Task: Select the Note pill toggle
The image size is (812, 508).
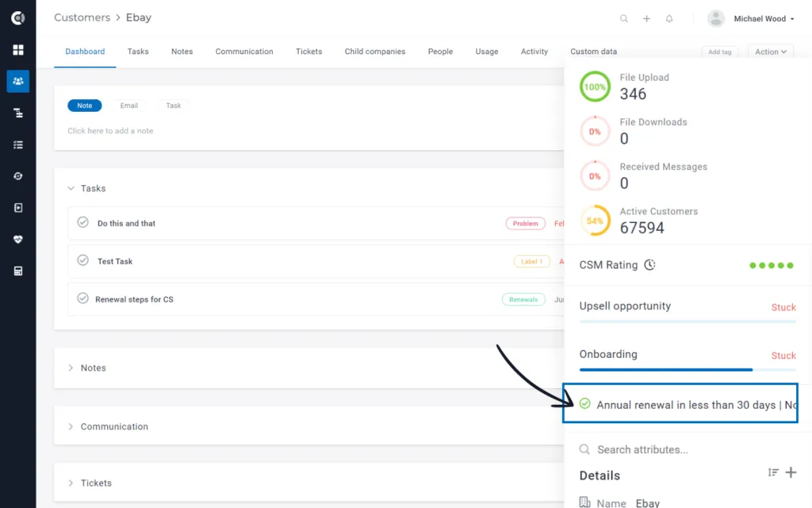Action: [84, 106]
